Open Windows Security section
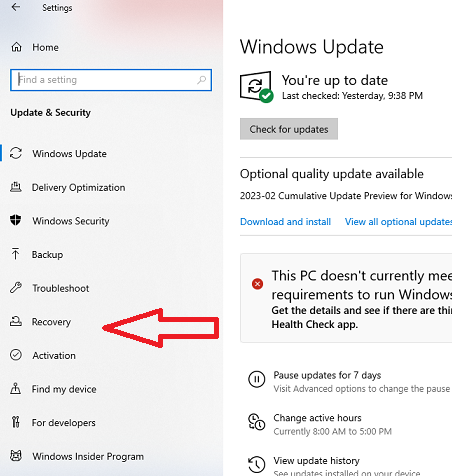The image size is (452, 476). click(x=71, y=221)
